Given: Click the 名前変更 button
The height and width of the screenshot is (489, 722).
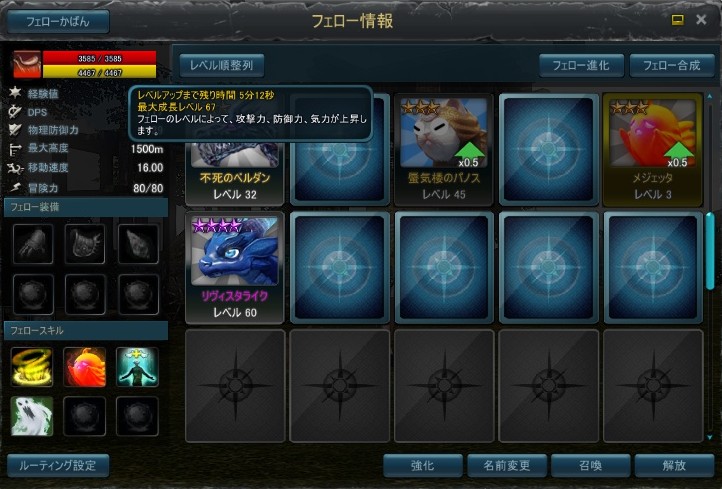Looking at the screenshot, I should pos(507,466).
